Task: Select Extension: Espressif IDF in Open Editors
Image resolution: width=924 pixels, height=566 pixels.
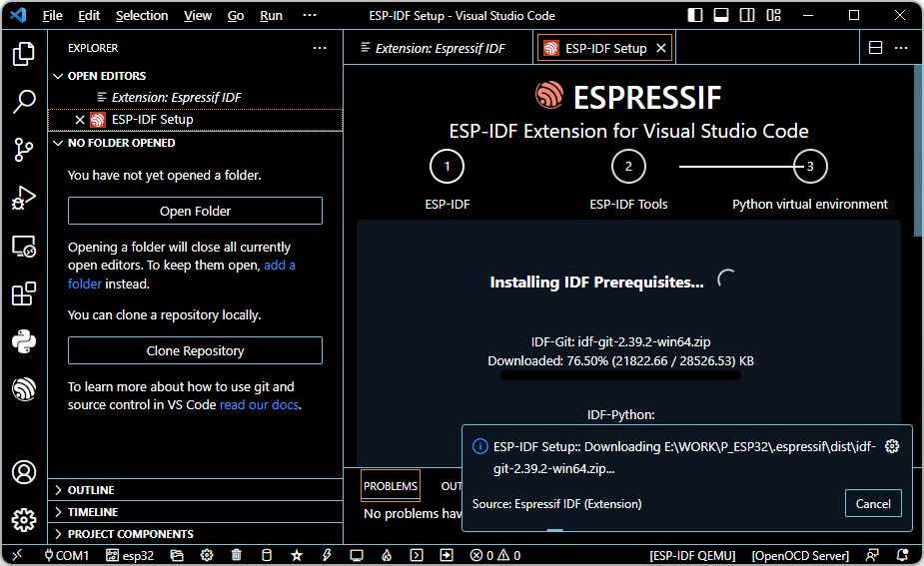Action: coord(195,97)
